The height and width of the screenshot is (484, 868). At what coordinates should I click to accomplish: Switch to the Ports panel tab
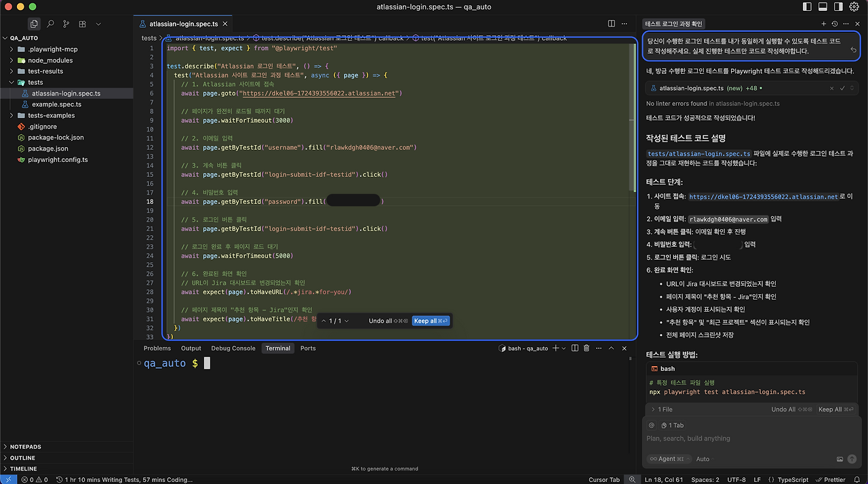[x=308, y=348]
